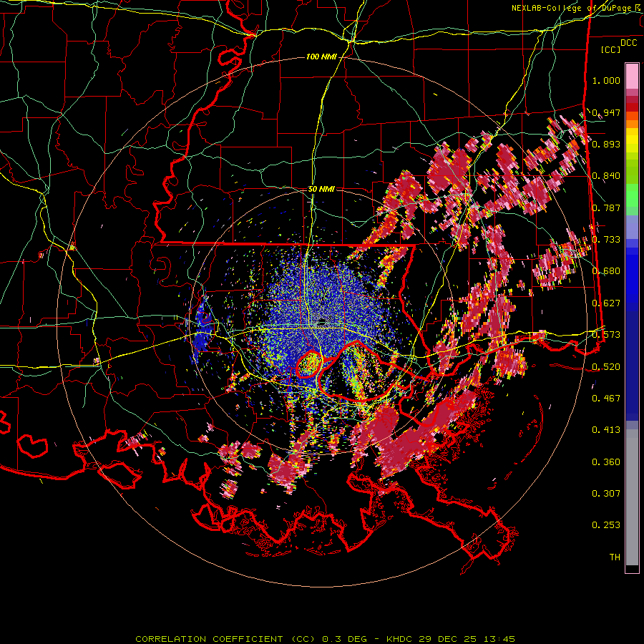This screenshot has width=644, height=644.
Task: Click the 0.253 legend value
Action: (x=606, y=525)
